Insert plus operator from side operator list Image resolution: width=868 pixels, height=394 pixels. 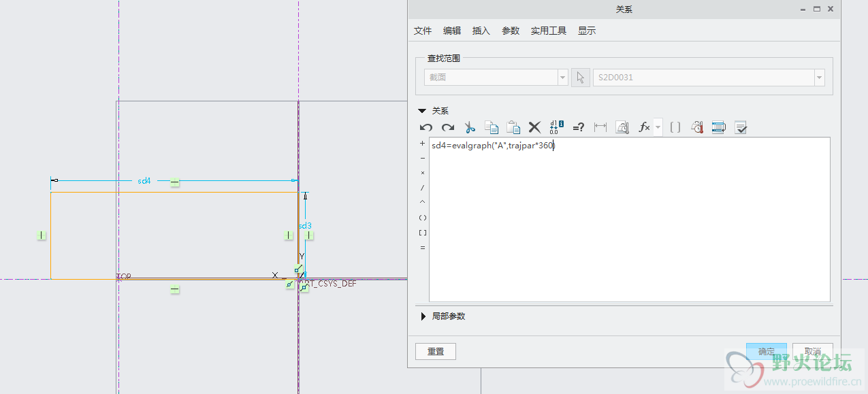[x=423, y=144]
